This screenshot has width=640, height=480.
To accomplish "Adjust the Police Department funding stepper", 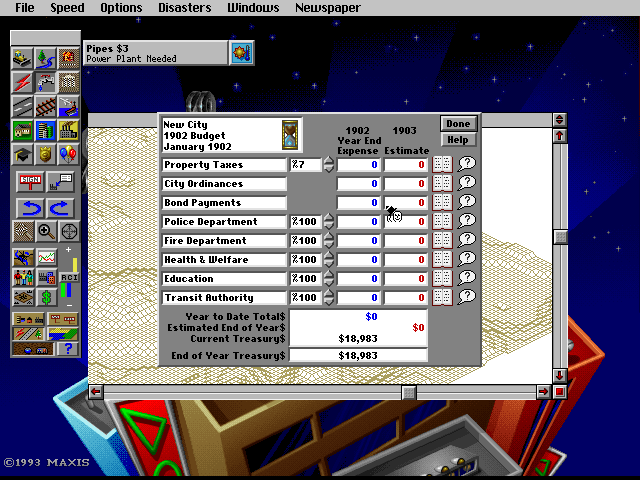I will point(329,222).
